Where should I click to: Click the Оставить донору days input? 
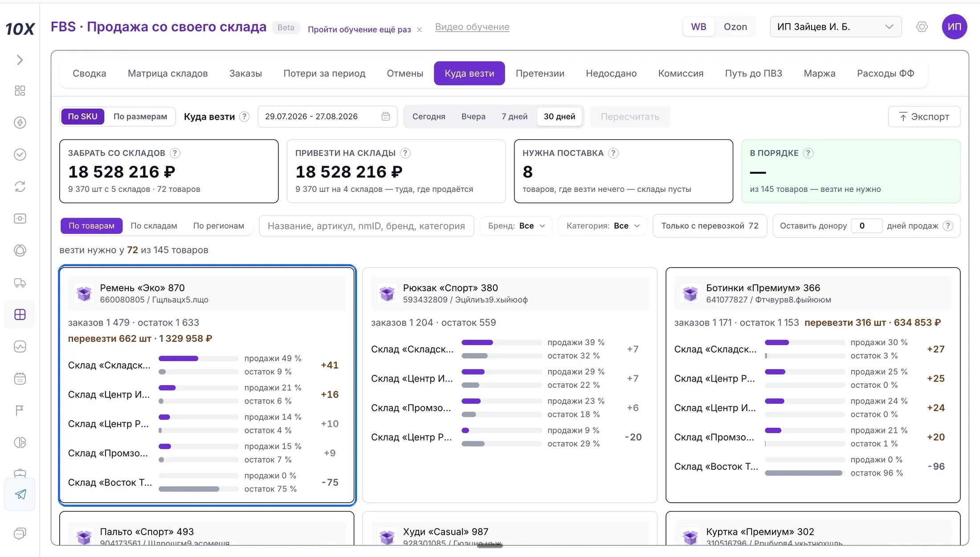866,226
